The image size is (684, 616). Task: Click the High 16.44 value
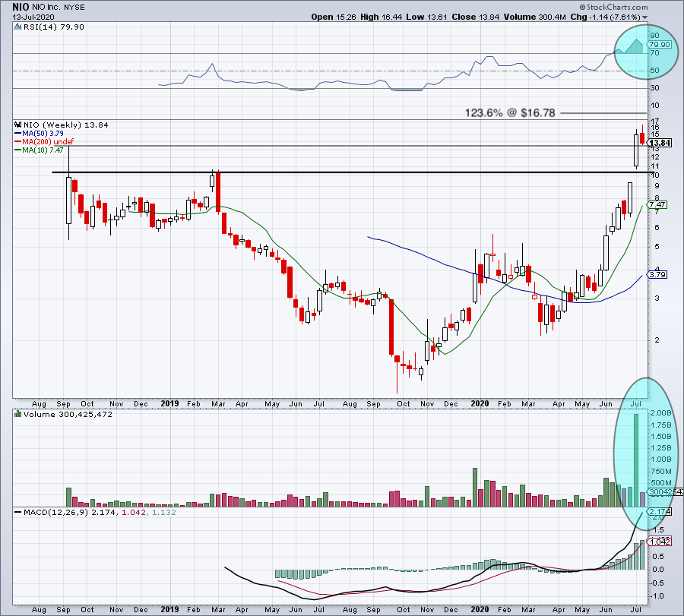(x=381, y=17)
